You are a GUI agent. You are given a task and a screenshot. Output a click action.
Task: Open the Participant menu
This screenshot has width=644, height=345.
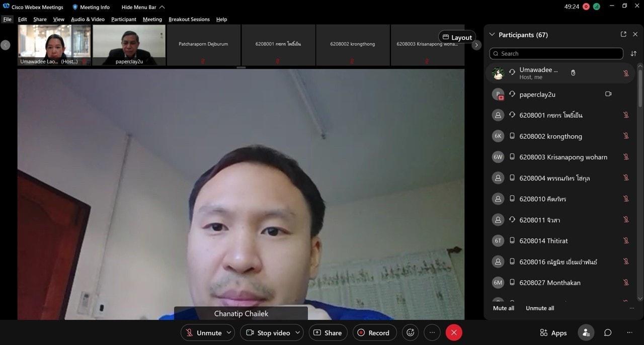click(124, 19)
